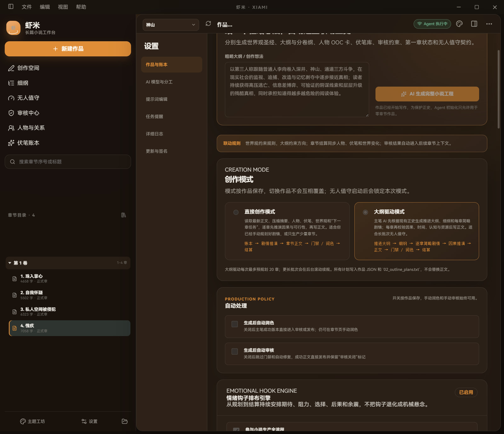Open chapter 3. 私人空间被侵犯
Viewport: 504px width, 434px height.
click(70, 312)
